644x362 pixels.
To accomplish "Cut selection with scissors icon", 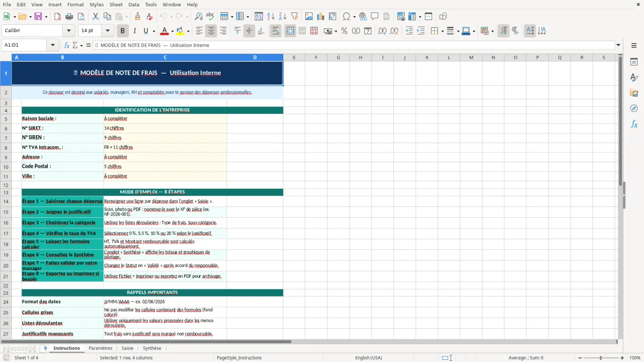I will 96,17.
